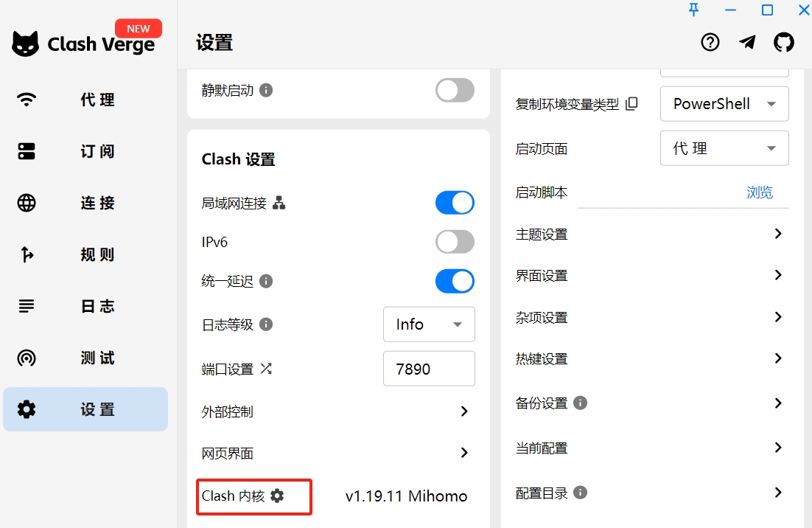Click the network icon next to 局域网连接
The width and height of the screenshot is (812, 528).
pyautogui.click(x=279, y=203)
